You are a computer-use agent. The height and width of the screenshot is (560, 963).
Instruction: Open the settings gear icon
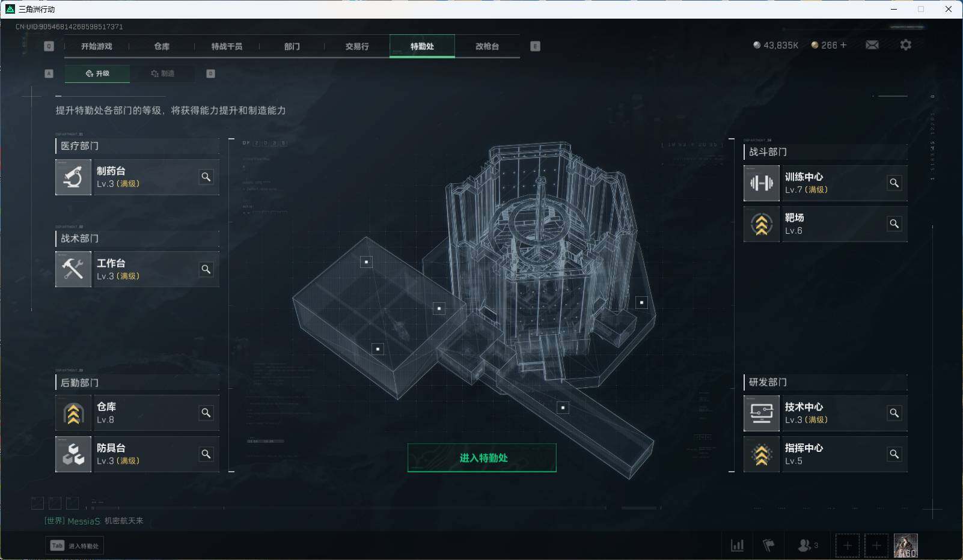pos(906,45)
